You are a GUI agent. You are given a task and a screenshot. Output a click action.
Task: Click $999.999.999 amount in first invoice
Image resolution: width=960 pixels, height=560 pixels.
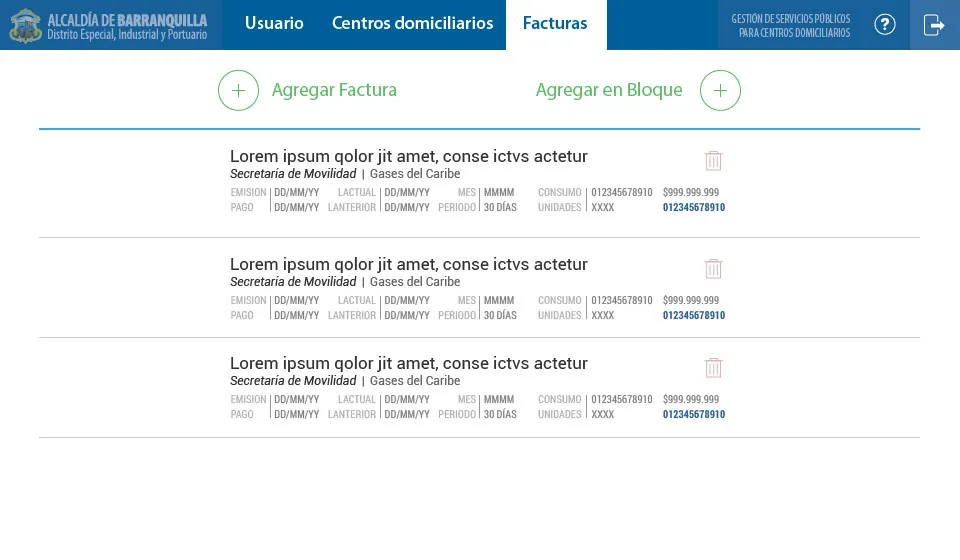click(691, 192)
